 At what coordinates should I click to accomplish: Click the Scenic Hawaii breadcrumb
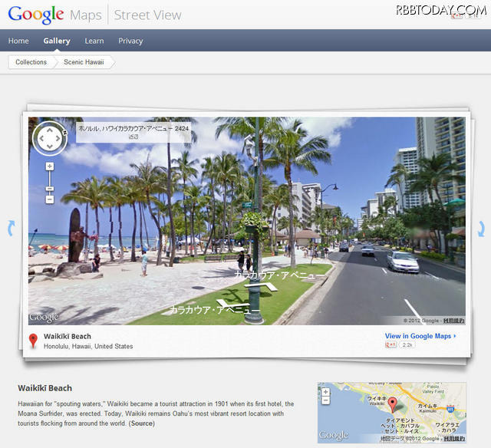[84, 62]
